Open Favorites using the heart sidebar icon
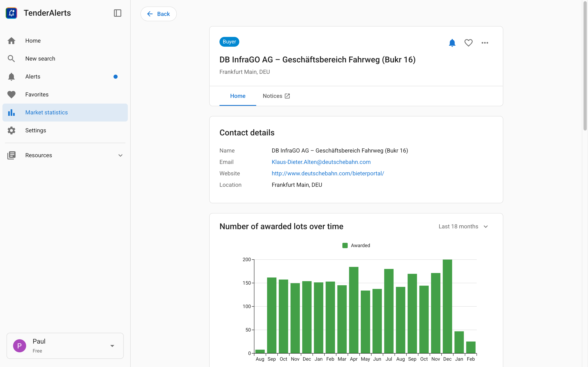The height and width of the screenshot is (367, 588). (11, 94)
